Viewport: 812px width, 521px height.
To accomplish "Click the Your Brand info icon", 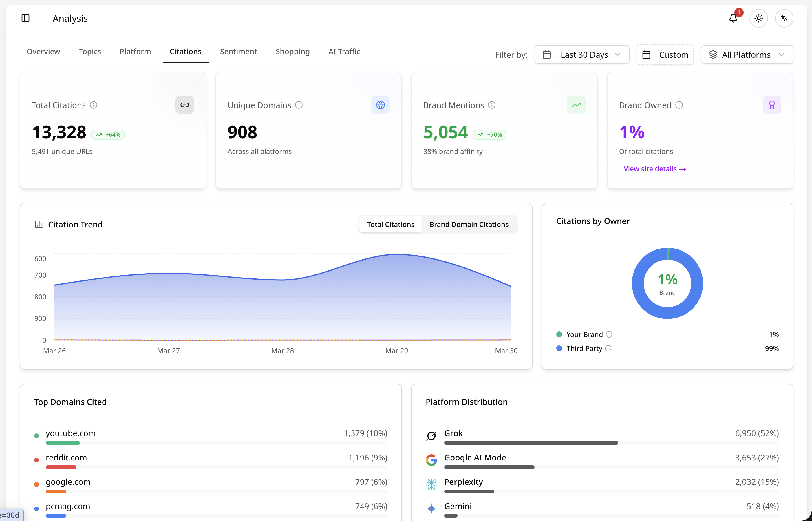I will click(x=609, y=334).
